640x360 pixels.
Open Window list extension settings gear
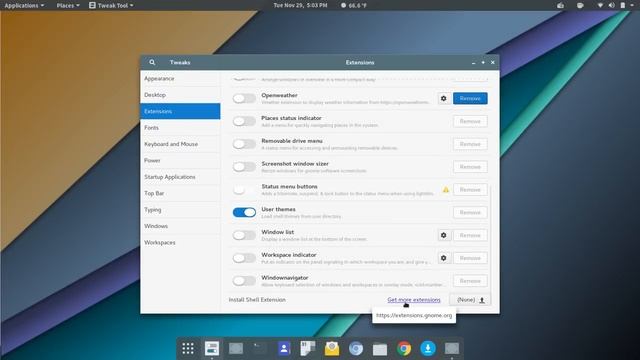pyautogui.click(x=444, y=235)
